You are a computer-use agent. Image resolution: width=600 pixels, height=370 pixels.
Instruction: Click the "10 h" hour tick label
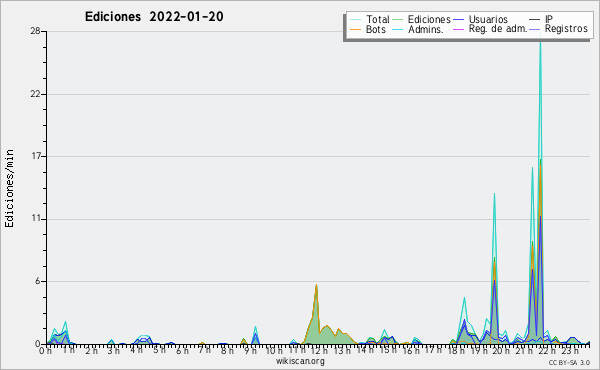(274, 350)
